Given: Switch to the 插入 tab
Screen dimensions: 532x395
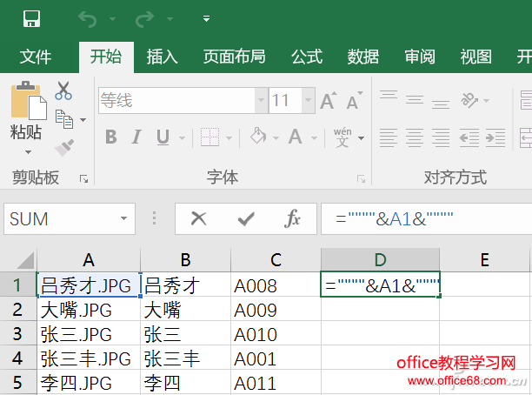Looking at the screenshot, I should [162, 57].
